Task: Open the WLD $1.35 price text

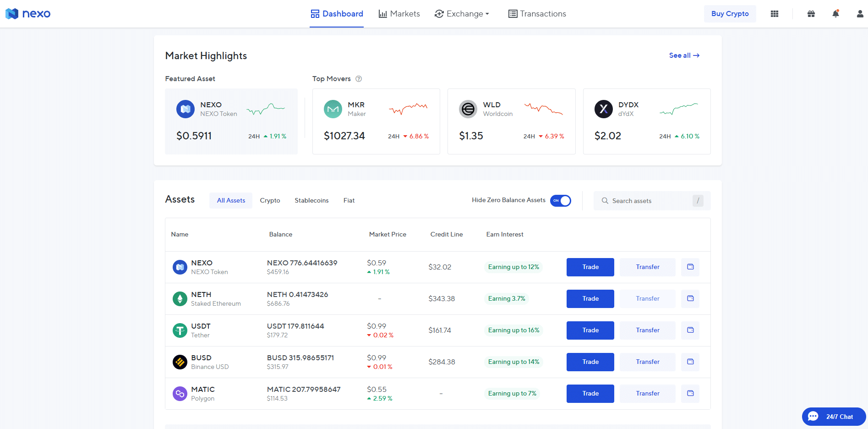Action: [471, 136]
